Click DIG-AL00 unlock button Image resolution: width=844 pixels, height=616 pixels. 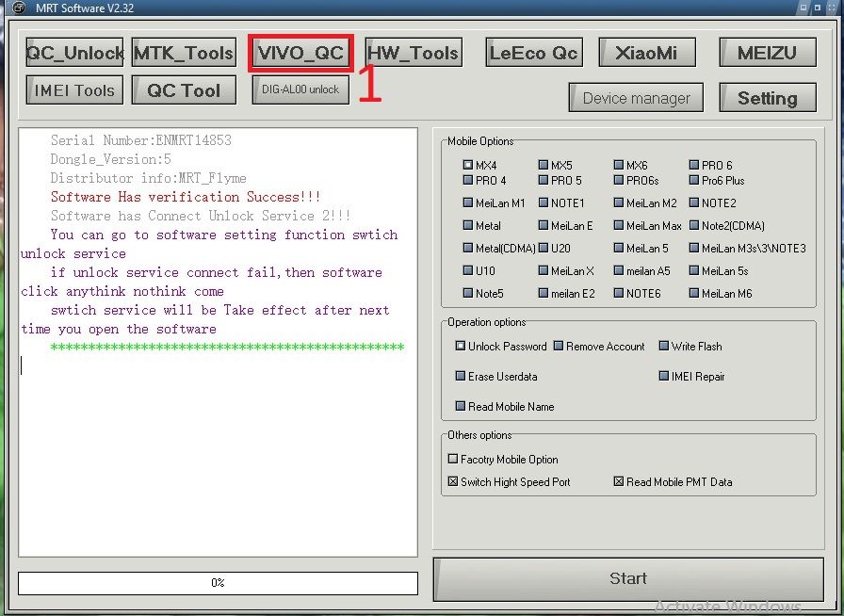coord(300,89)
